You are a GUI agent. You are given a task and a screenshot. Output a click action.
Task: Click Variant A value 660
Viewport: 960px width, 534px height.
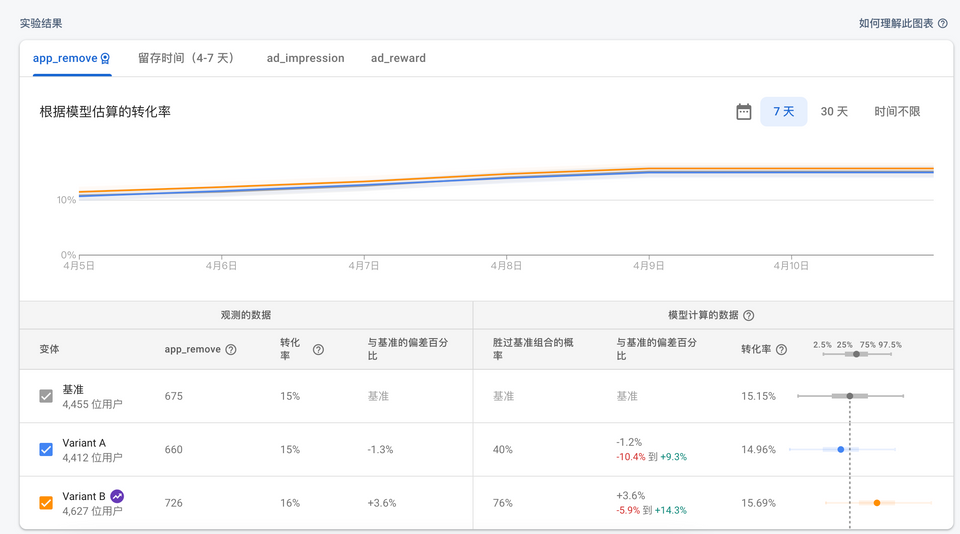coord(173,449)
